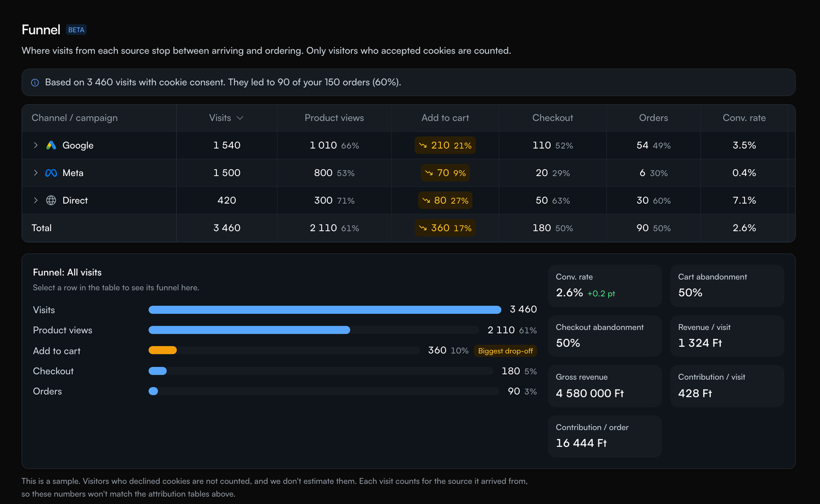
Task: Click the Conv. rate 2.6% metric card
Action: point(605,286)
